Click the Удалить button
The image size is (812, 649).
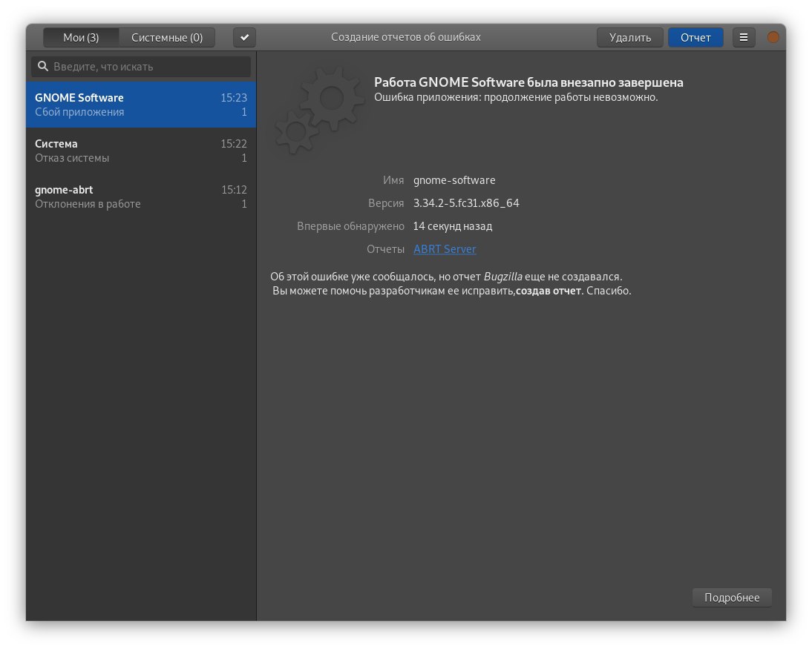click(629, 37)
